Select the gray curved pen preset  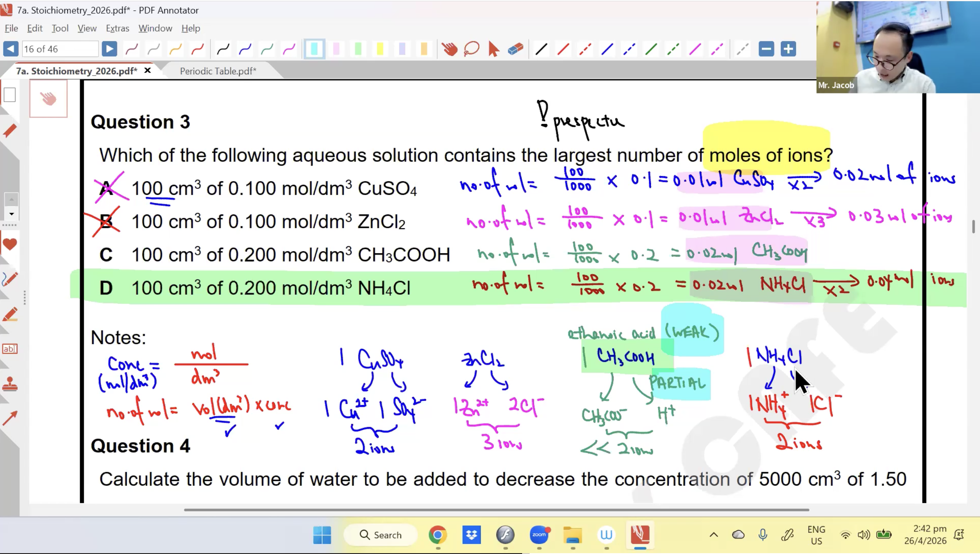pos(153,49)
